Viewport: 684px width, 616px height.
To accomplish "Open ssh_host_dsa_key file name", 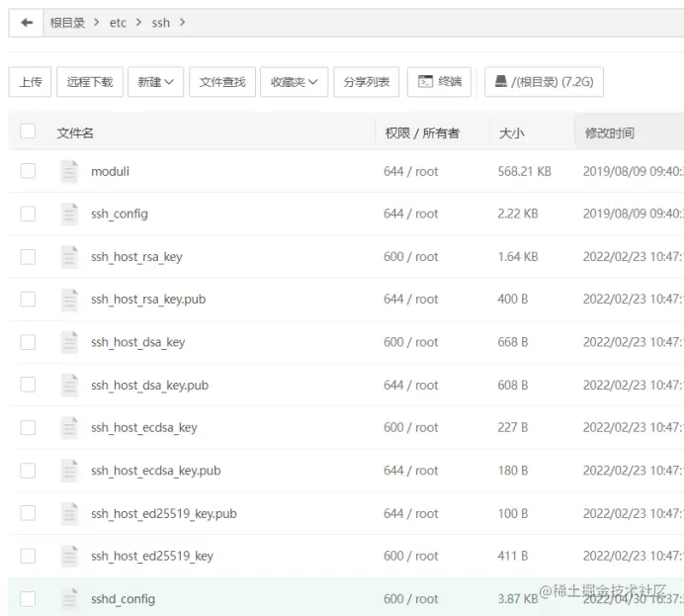I will coord(137,342).
